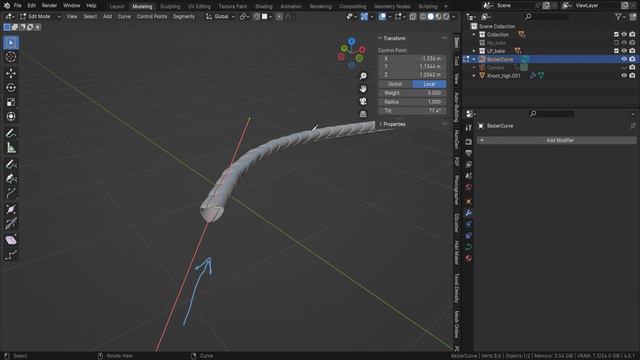Screen dimensions: 640x360
Task: Toggle Knoot_high.001 render camera icon
Action: 632,76
